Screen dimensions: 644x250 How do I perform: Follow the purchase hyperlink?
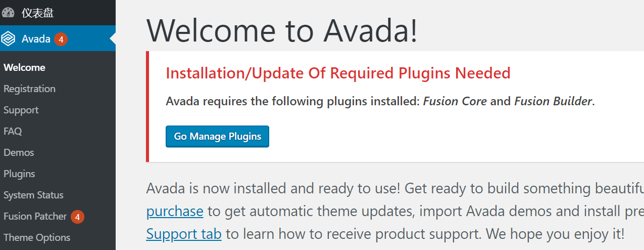(175, 211)
